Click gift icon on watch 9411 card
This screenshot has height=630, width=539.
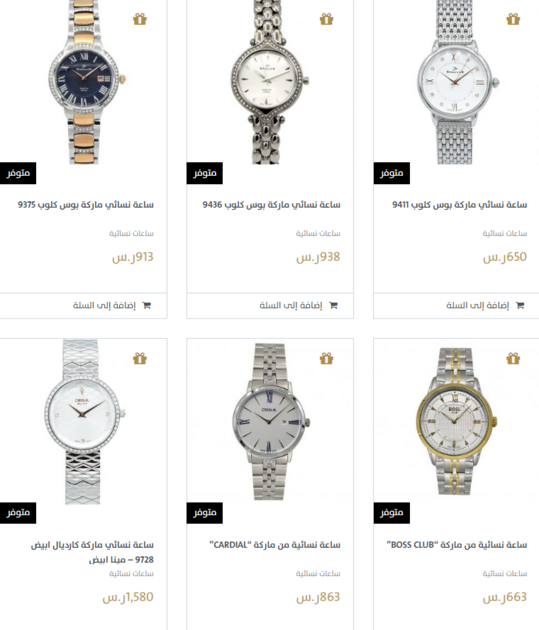[x=513, y=19]
